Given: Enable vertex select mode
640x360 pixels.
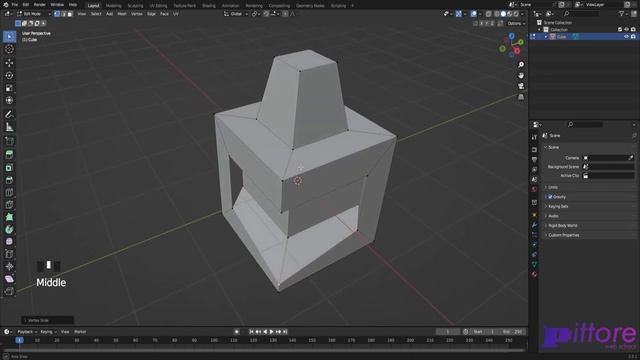Looking at the screenshot, I should point(57,14).
